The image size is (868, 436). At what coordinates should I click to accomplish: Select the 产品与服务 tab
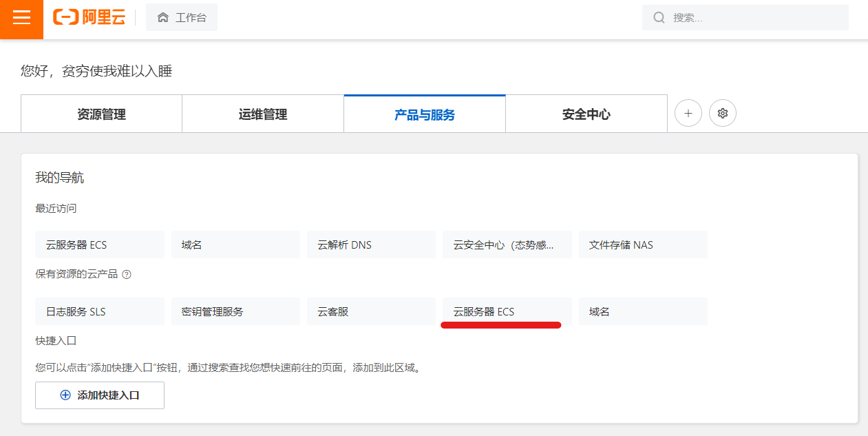425,114
